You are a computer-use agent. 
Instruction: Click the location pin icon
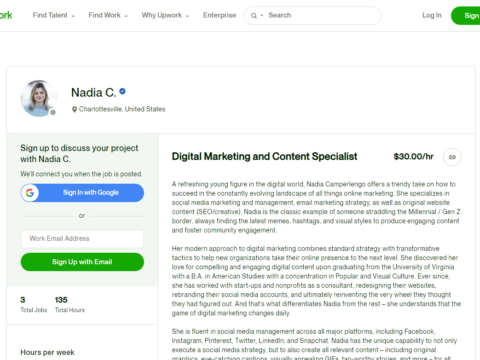pyautogui.click(x=74, y=109)
